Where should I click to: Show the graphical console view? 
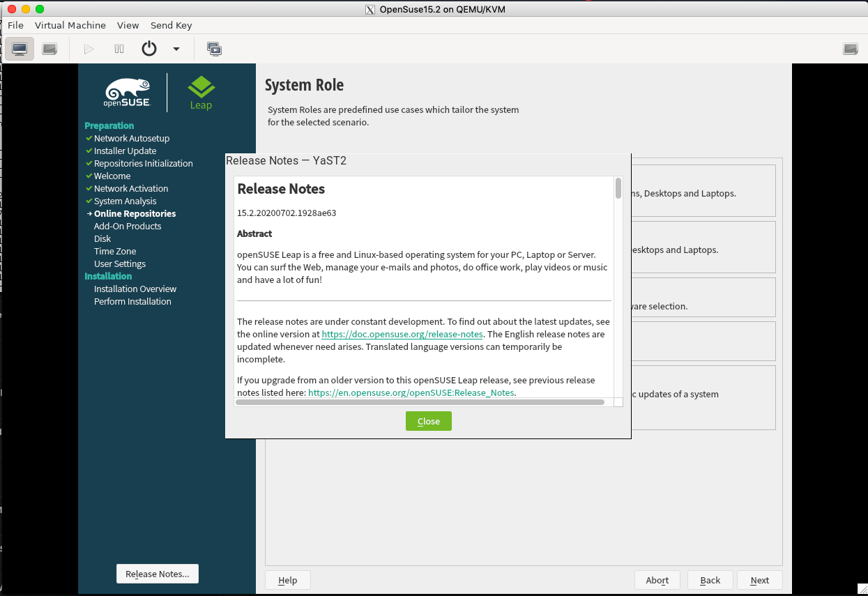pos(20,49)
